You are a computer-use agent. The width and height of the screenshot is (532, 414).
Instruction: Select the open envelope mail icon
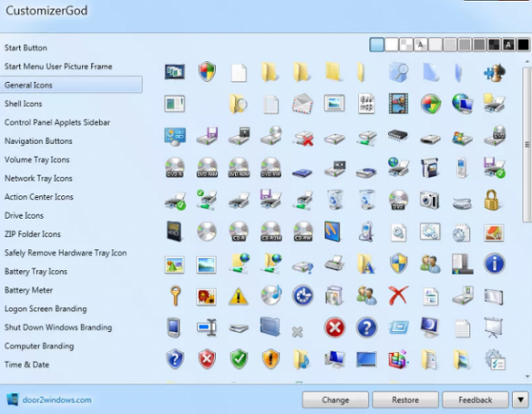click(302, 103)
